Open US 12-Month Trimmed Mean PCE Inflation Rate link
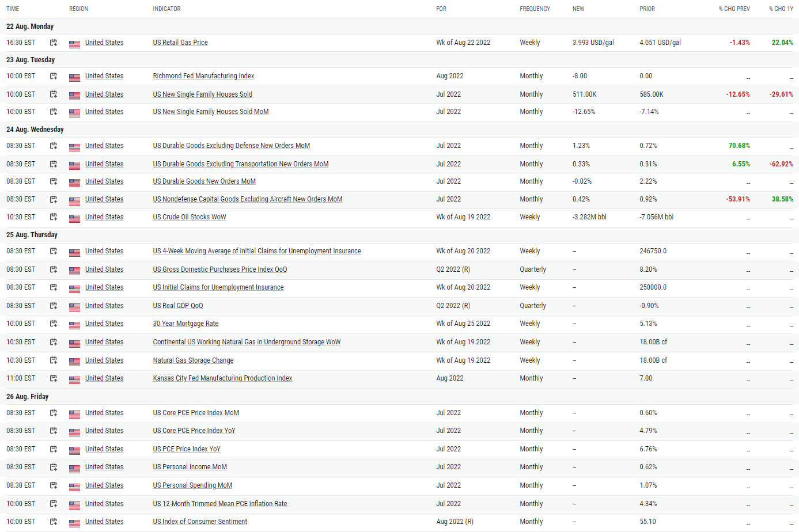The width and height of the screenshot is (799, 532). pyautogui.click(x=220, y=504)
